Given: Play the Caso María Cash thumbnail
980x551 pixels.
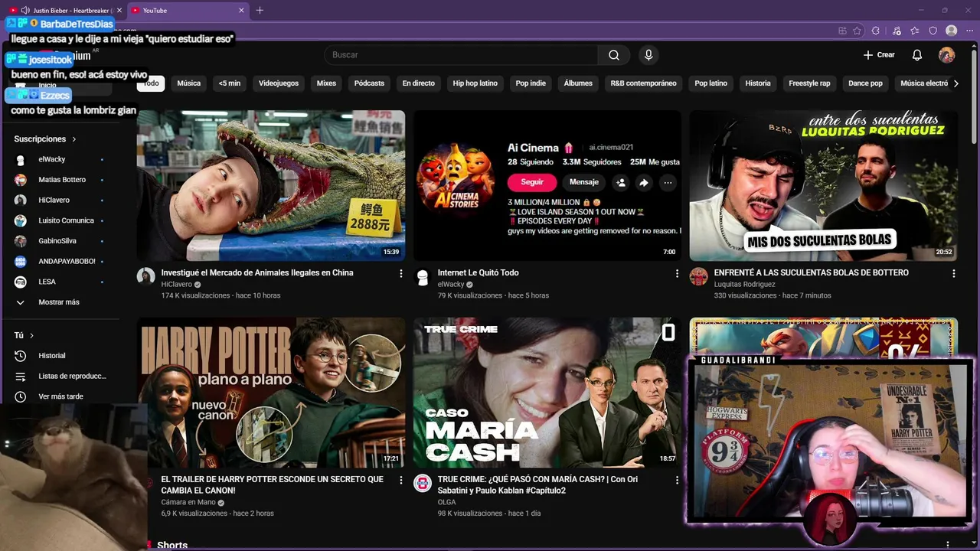Looking at the screenshot, I should [x=547, y=393].
